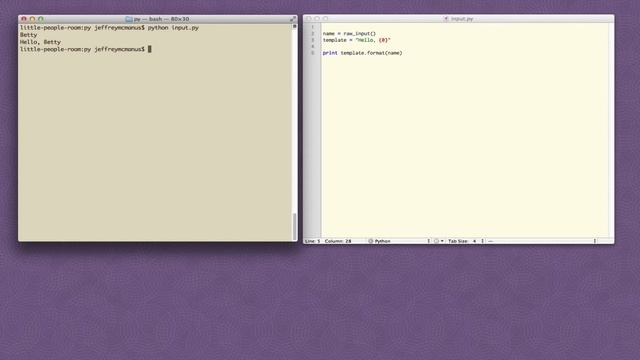
Task: Minimize the Terminal window with yellow button
Action: pyautogui.click(x=32, y=19)
